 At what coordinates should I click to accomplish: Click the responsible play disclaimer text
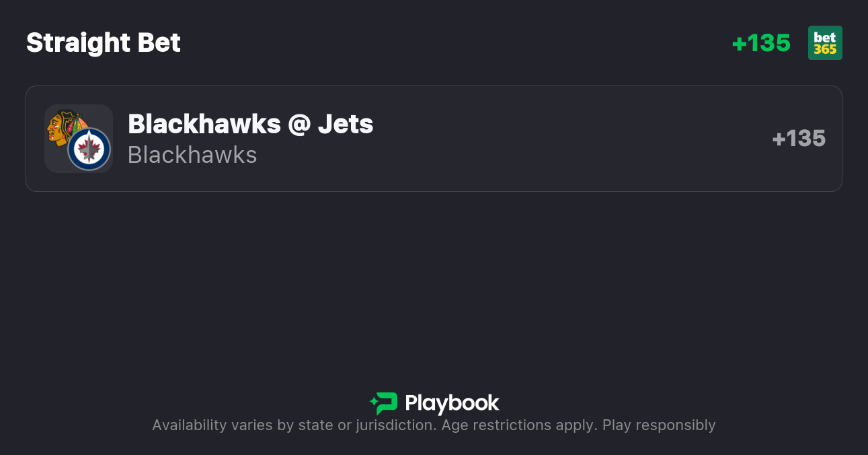(x=434, y=425)
